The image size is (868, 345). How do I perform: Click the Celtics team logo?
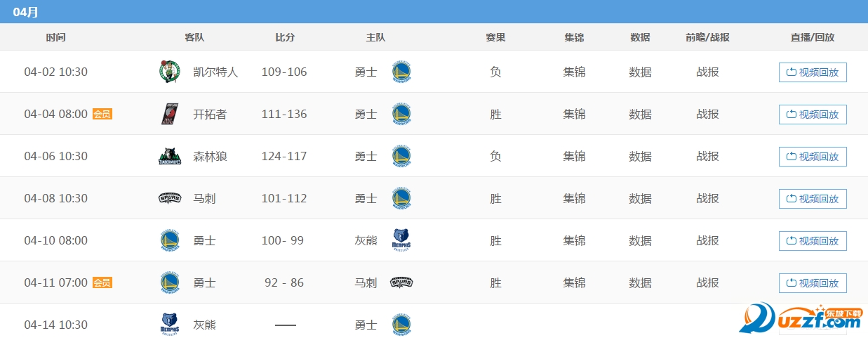(169, 72)
